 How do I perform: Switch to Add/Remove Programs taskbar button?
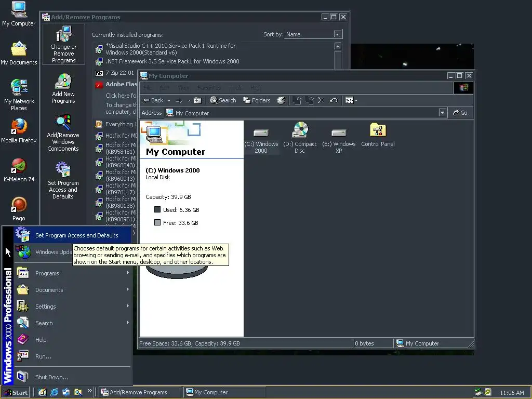pyautogui.click(x=140, y=392)
